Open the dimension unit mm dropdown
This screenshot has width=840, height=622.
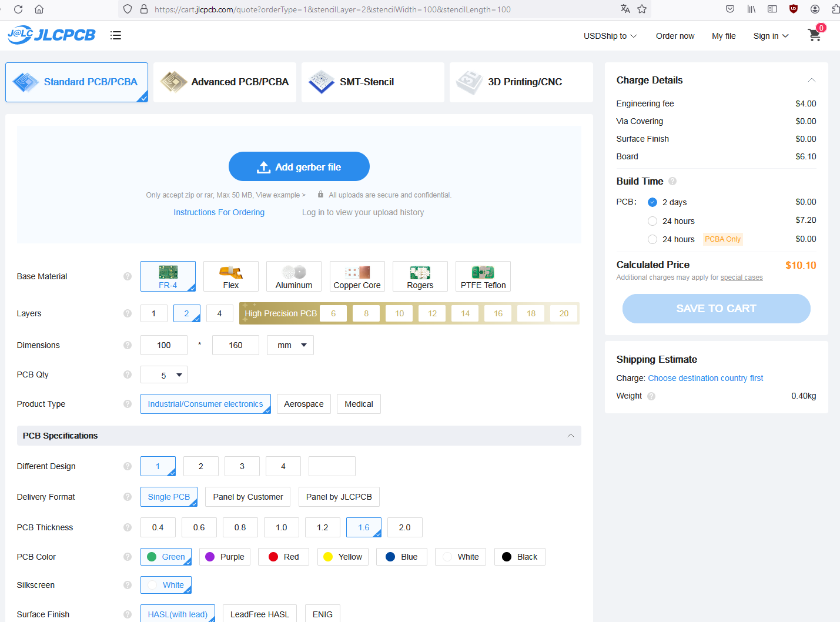(x=290, y=345)
